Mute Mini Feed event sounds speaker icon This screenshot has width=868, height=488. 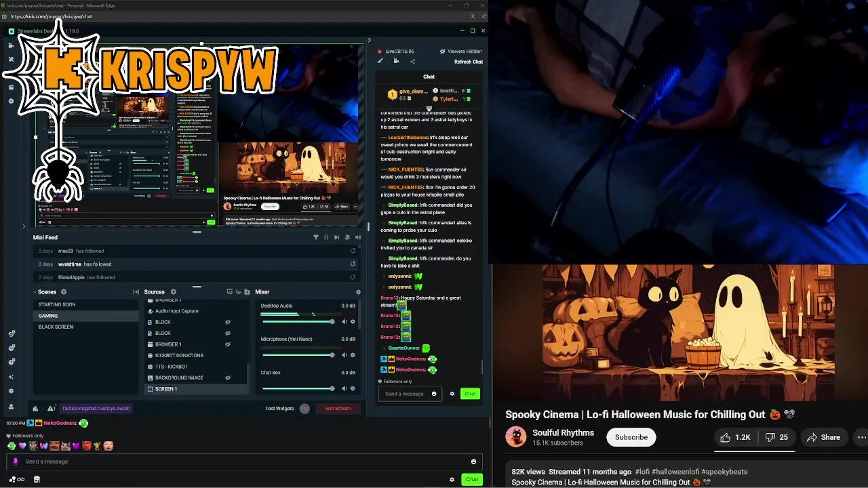click(357, 237)
